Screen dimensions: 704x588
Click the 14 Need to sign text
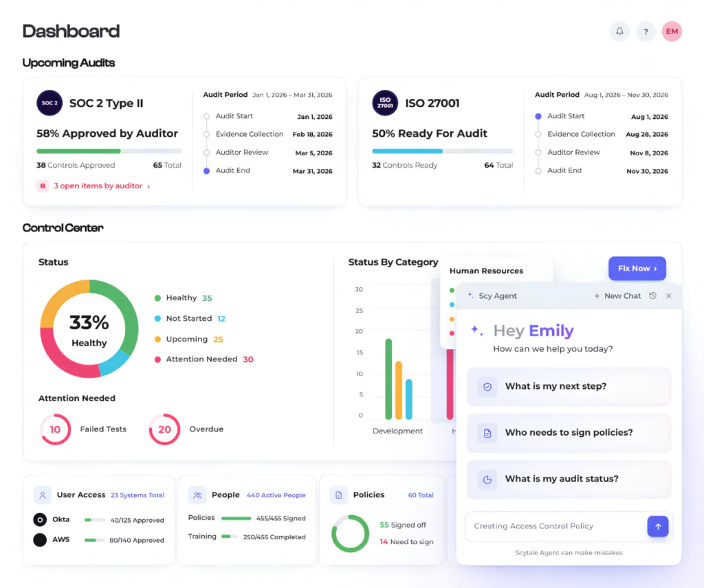click(406, 542)
